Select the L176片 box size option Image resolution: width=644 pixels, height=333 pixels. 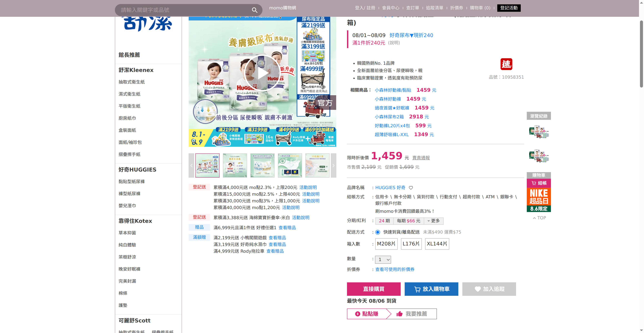(411, 244)
